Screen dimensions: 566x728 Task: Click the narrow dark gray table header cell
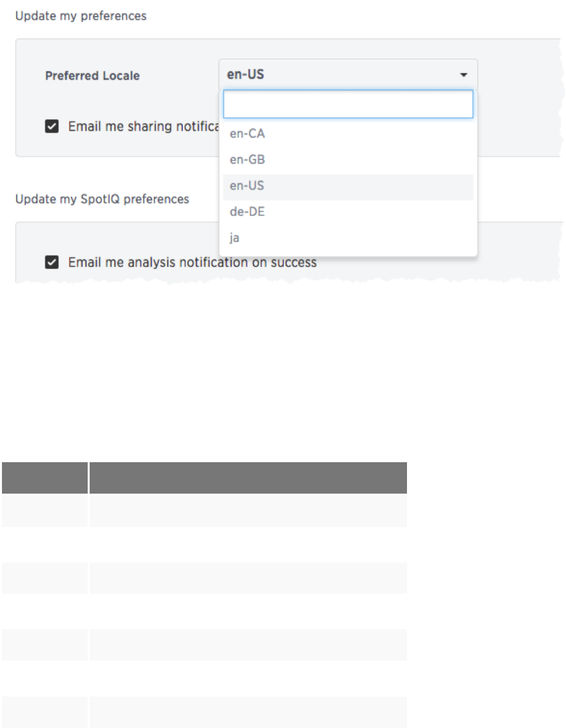(x=44, y=478)
